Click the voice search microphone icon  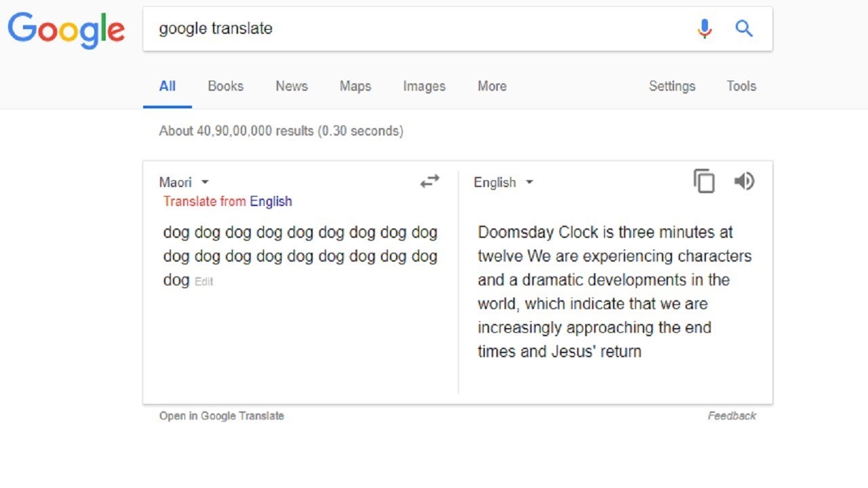(705, 28)
